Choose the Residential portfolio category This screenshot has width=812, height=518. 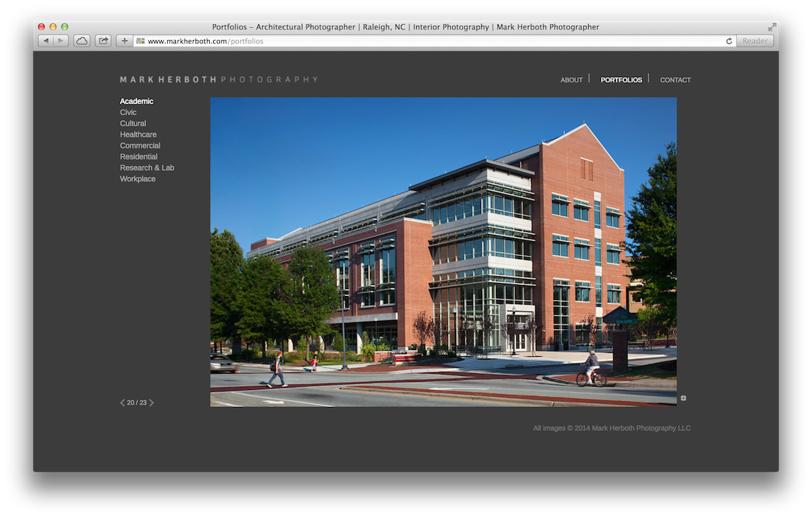tap(139, 156)
